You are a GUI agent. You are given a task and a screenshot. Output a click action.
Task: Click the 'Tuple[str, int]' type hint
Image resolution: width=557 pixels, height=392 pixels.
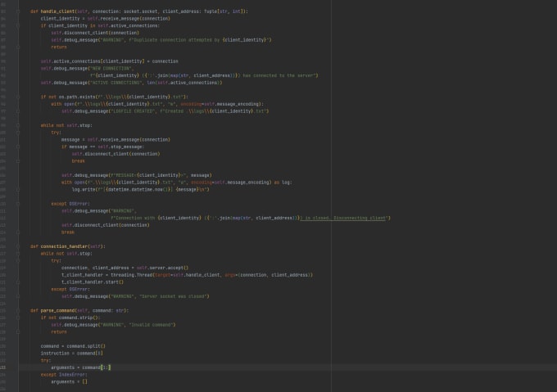[224, 11]
